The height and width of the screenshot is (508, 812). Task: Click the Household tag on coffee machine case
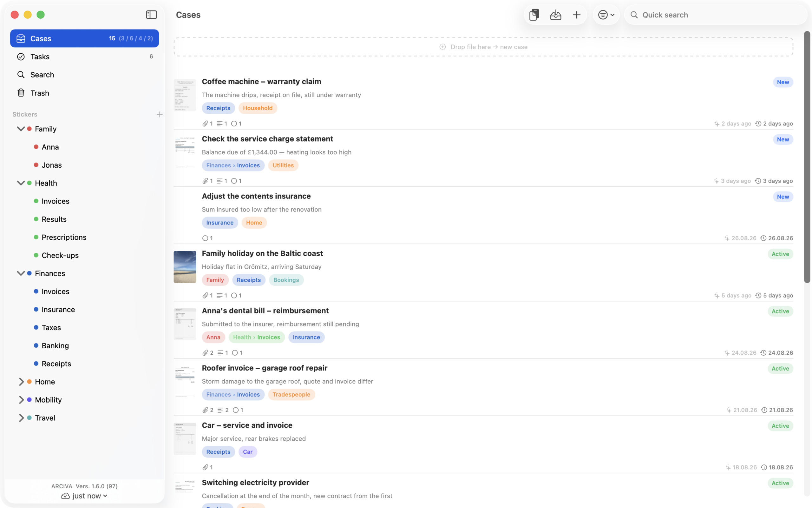258,108
